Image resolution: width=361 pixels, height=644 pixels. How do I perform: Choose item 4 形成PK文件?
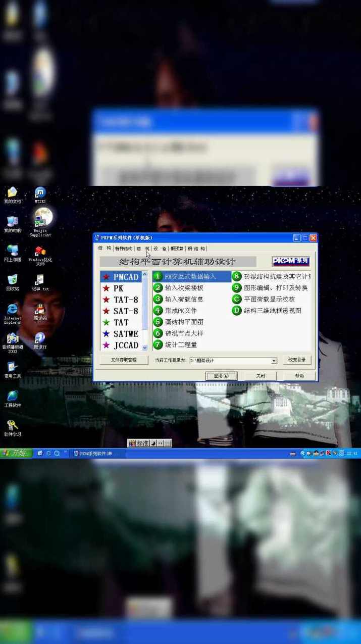pyautogui.click(x=176, y=311)
